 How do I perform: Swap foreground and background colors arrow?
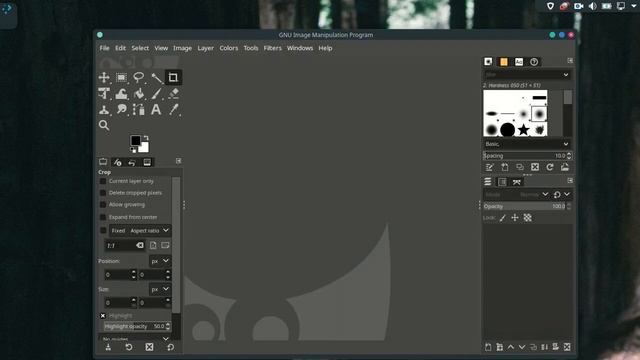[x=146, y=138]
